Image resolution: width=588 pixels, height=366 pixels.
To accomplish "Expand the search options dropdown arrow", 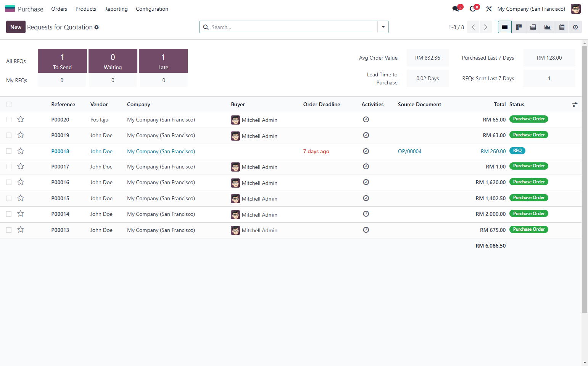I will 383,27.
